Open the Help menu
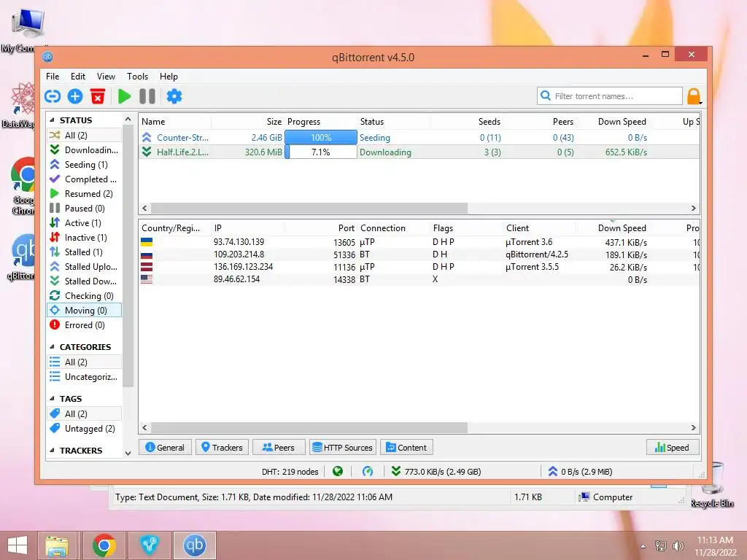The width and height of the screenshot is (747, 560). pos(169,76)
